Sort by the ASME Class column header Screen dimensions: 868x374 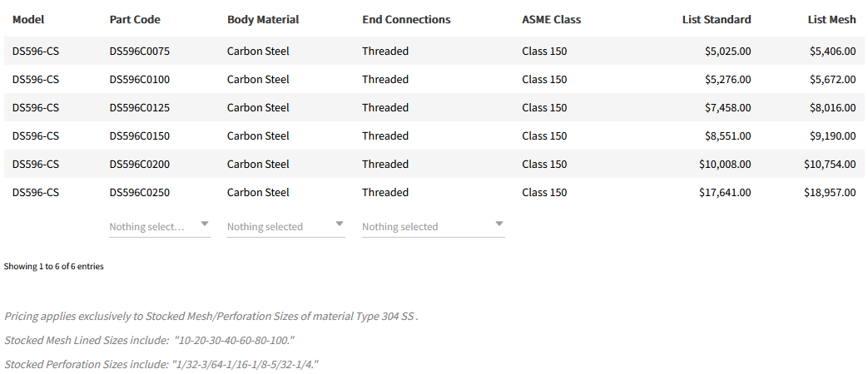pos(551,19)
